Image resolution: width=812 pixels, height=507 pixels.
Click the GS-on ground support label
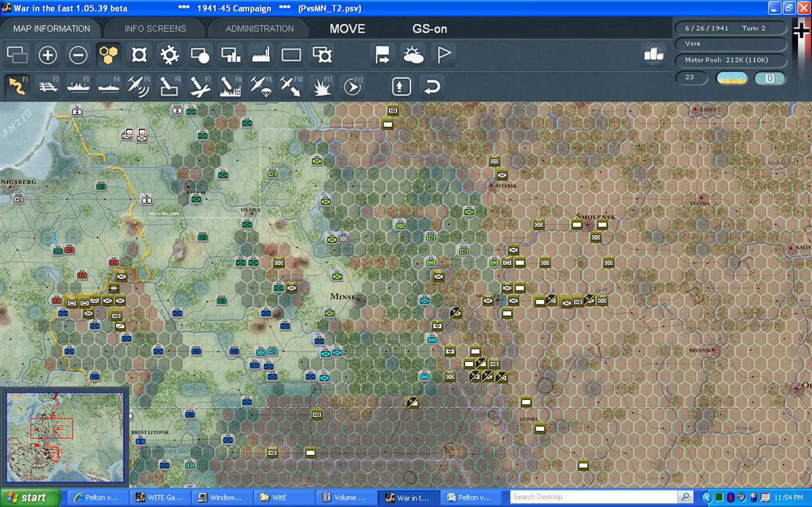pos(430,29)
